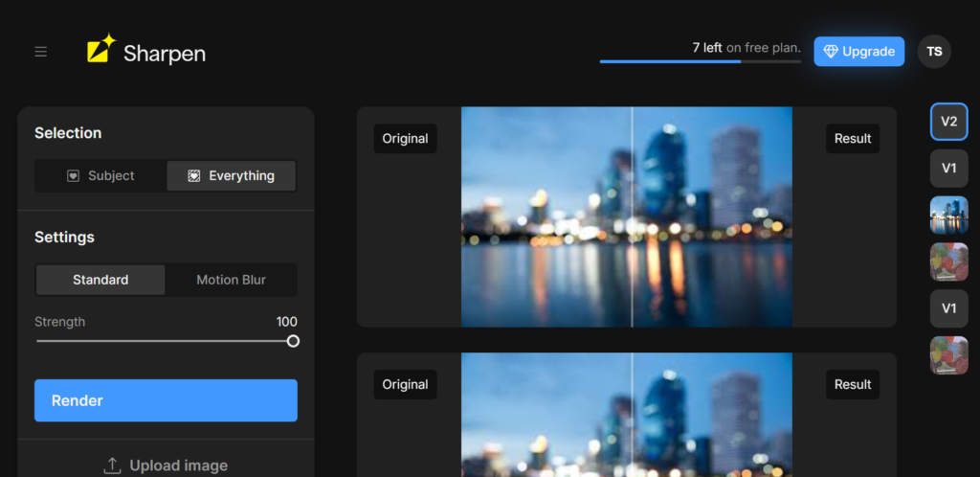Click the blue Render button
This screenshot has height=477, width=980.
166,400
